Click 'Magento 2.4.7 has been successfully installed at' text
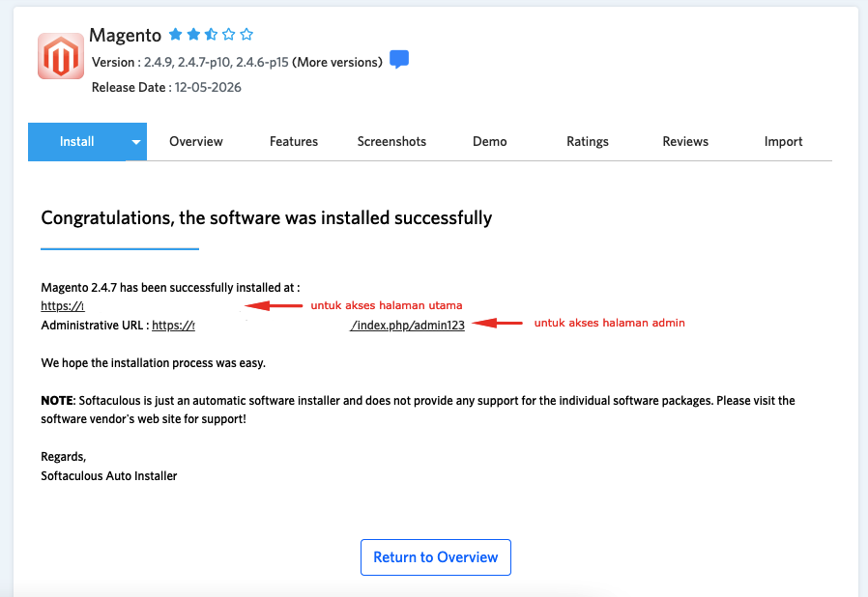Viewport: 868px width, 597px height. click(170, 288)
